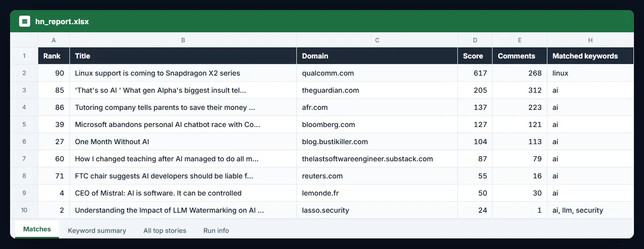Select the Run info tab
This screenshot has height=249, width=644.
pos(216,230)
